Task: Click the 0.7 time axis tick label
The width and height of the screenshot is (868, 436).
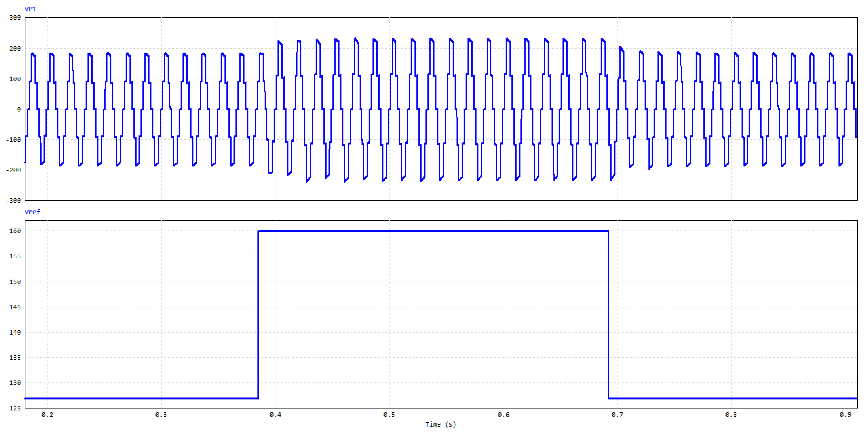Action: point(617,415)
